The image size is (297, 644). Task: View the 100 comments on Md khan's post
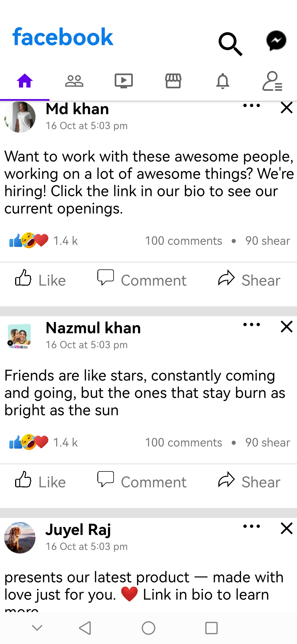coord(183,241)
